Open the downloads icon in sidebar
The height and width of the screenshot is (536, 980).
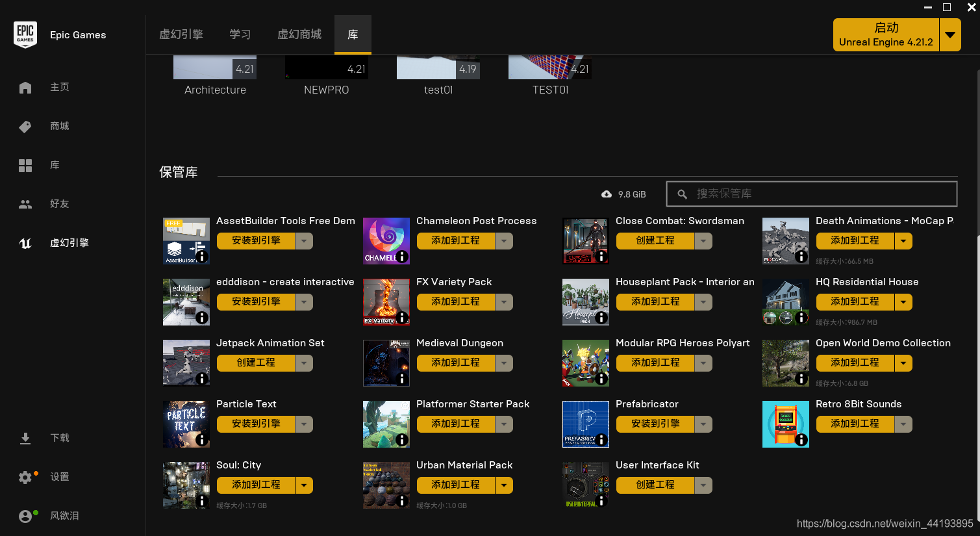(x=25, y=438)
